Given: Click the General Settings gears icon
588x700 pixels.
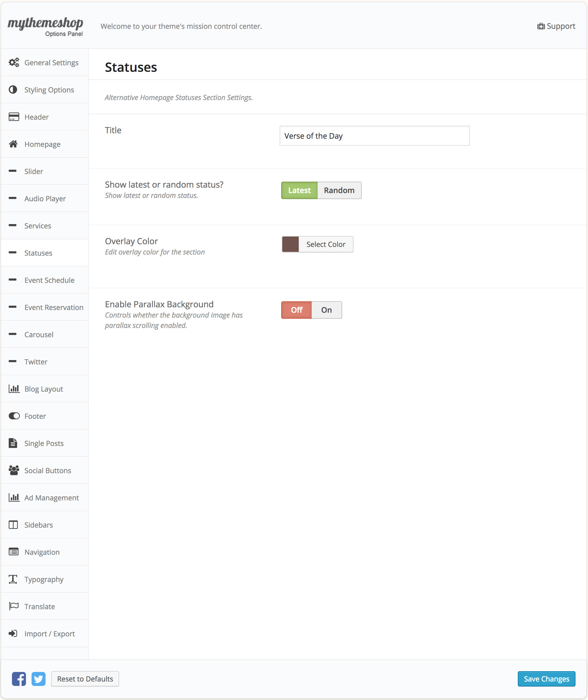Looking at the screenshot, I should coord(14,62).
